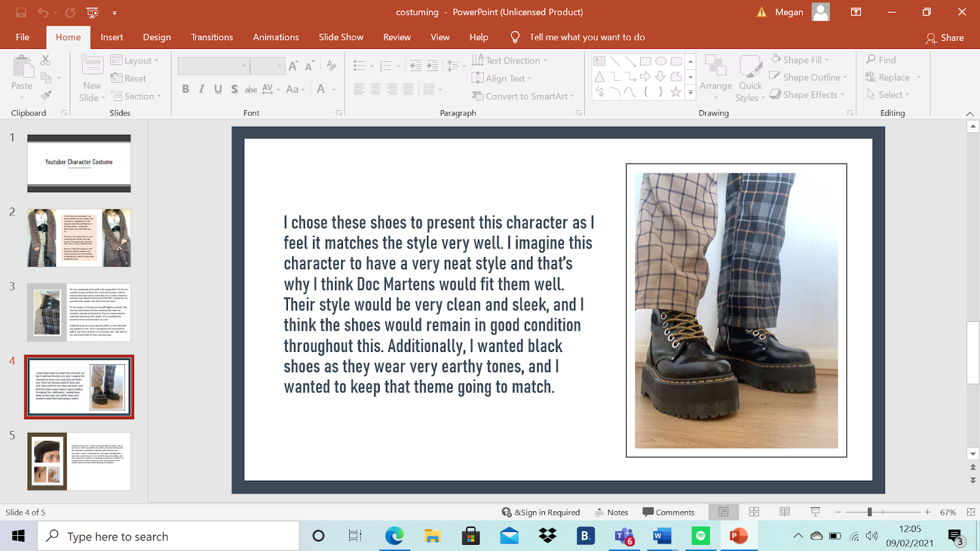980x551 pixels.
Task: Open Microsoft Edge from taskbar
Action: tap(394, 536)
